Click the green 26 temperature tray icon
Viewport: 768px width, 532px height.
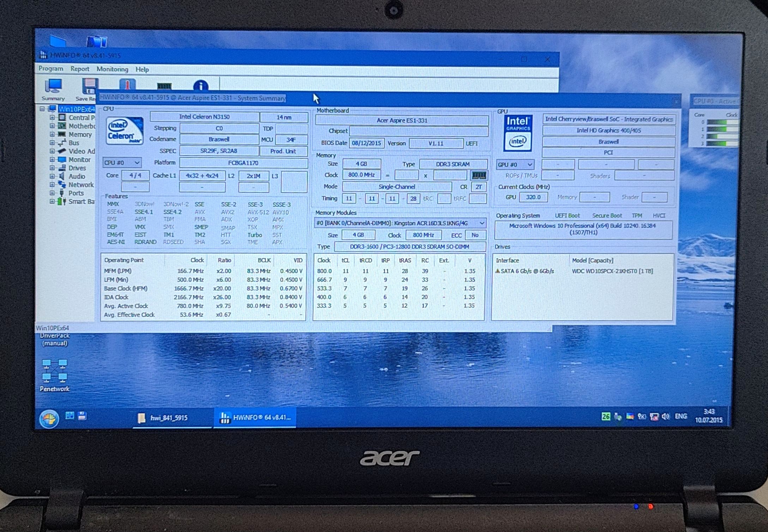point(605,416)
